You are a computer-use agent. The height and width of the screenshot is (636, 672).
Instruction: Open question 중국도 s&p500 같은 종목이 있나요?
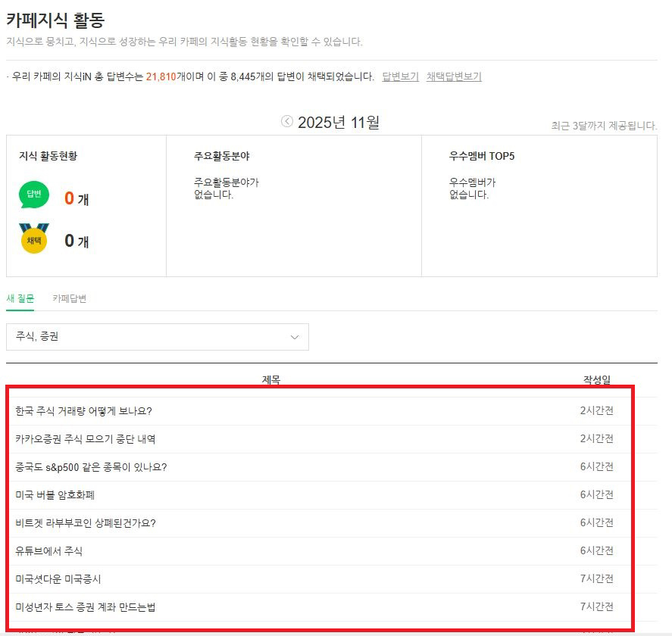pyautogui.click(x=91, y=467)
